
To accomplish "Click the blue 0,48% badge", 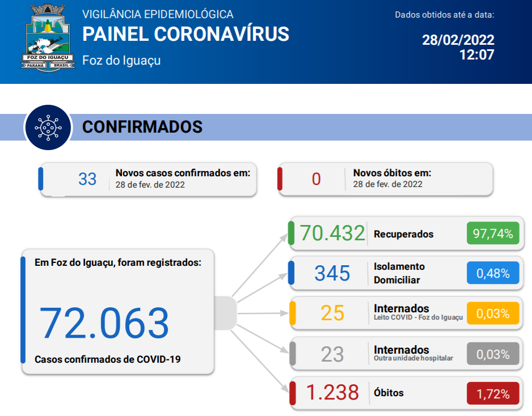I will (493, 273).
